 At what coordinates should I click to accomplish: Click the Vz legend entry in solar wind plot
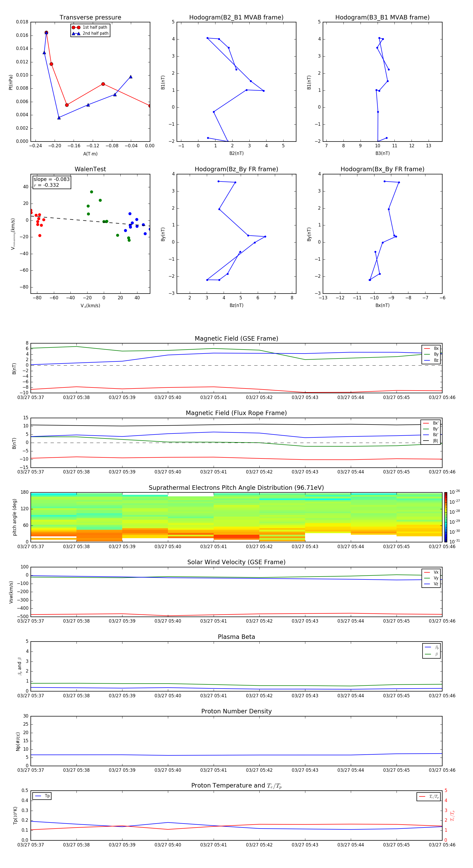pos(431,584)
